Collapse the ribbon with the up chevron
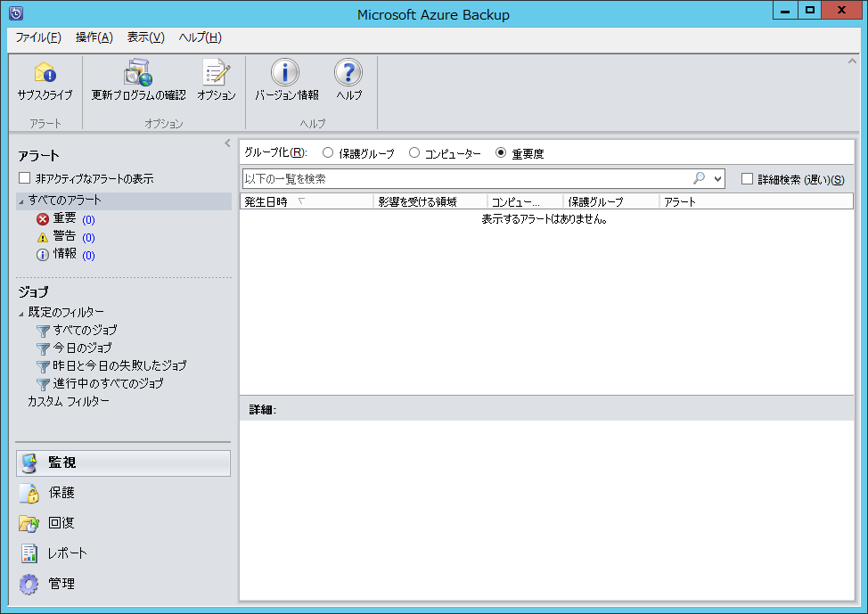The image size is (868, 614). click(x=853, y=61)
